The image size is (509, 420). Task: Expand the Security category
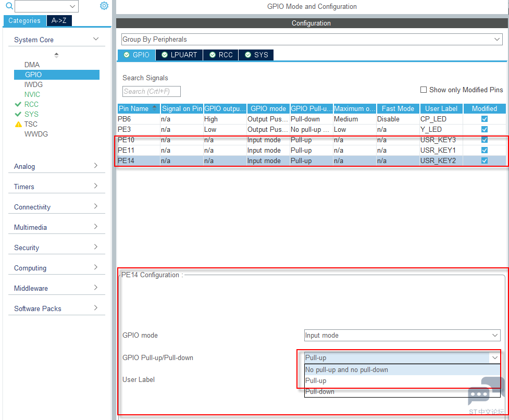click(96, 247)
